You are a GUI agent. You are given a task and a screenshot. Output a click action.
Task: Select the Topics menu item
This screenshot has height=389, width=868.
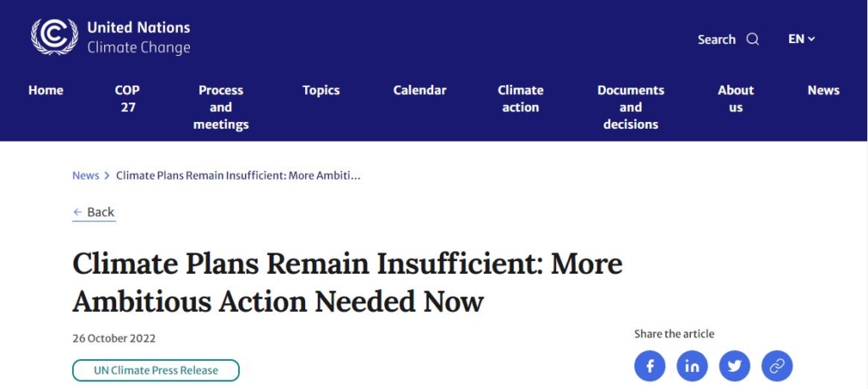pyautogui.click(x=321, y=91)
